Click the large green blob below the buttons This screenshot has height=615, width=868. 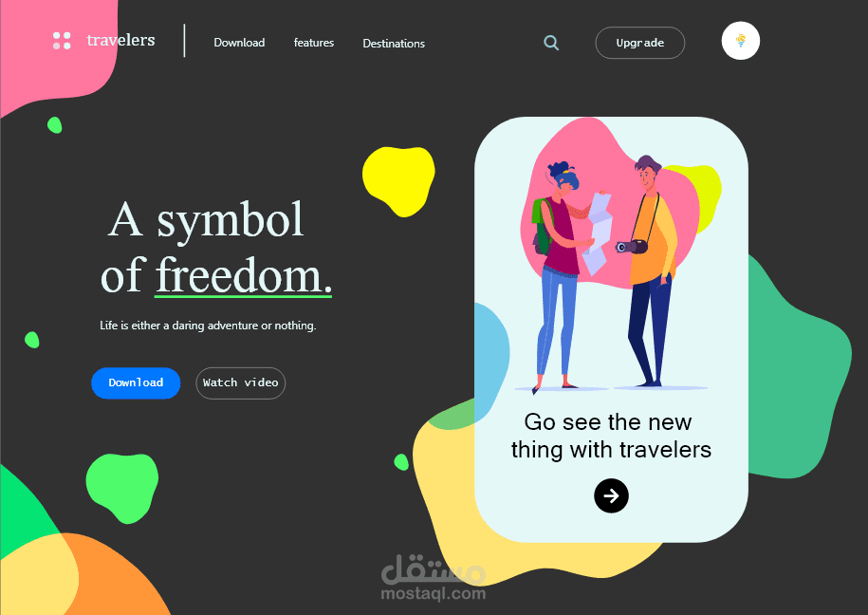tap(122, 488)
